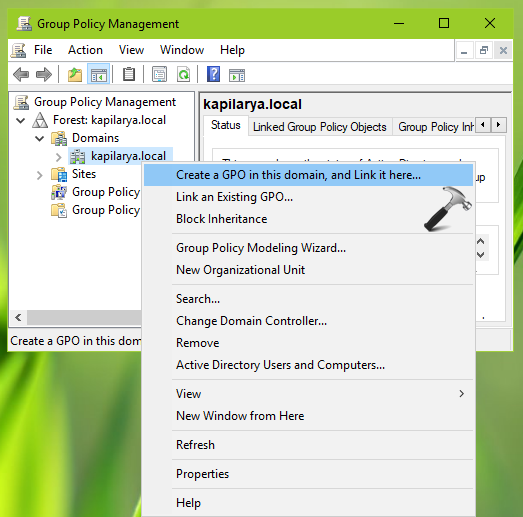This screenshot has height=517, width=523.
Task: Click the Up one level folder icon
Action: point(75,74)
